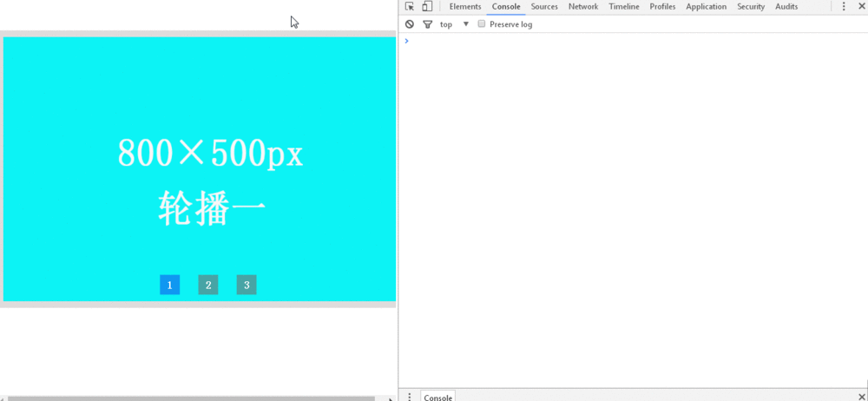Open the Audits tab

point(786,7)
